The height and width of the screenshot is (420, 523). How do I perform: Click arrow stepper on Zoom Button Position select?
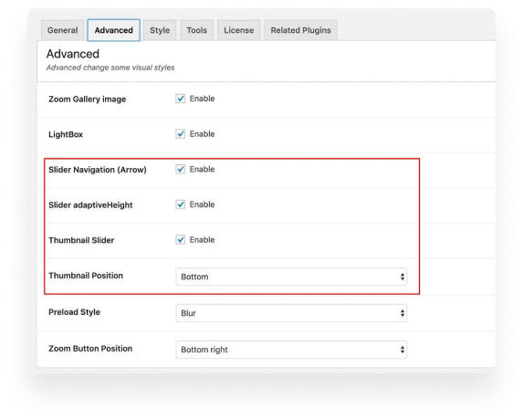click(x=403, y=350)
